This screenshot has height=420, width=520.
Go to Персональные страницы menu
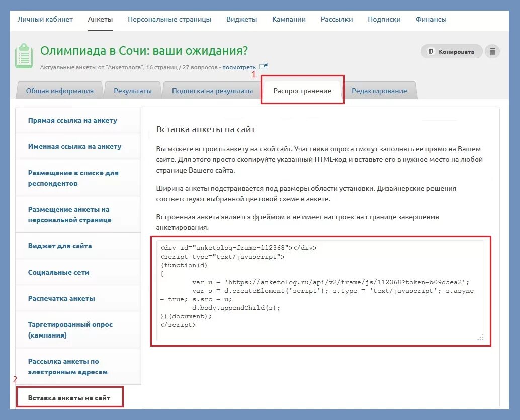pyautogui.click(x=169, y=19)
